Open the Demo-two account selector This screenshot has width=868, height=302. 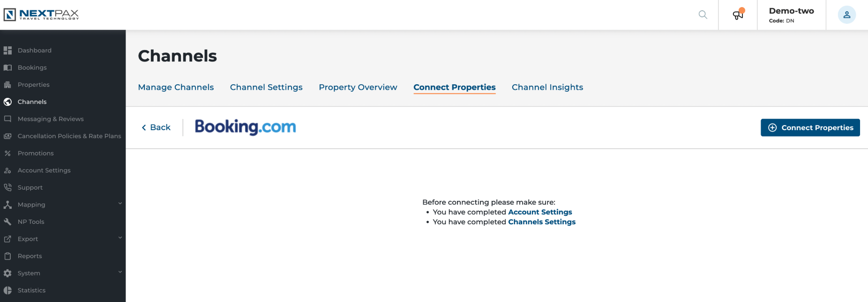(791, 15)
